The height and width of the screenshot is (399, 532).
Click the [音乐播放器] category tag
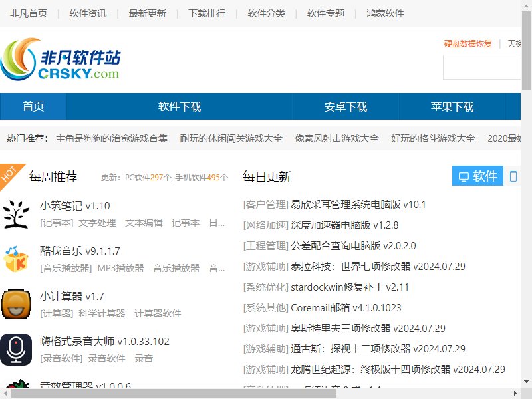point(66,268)
